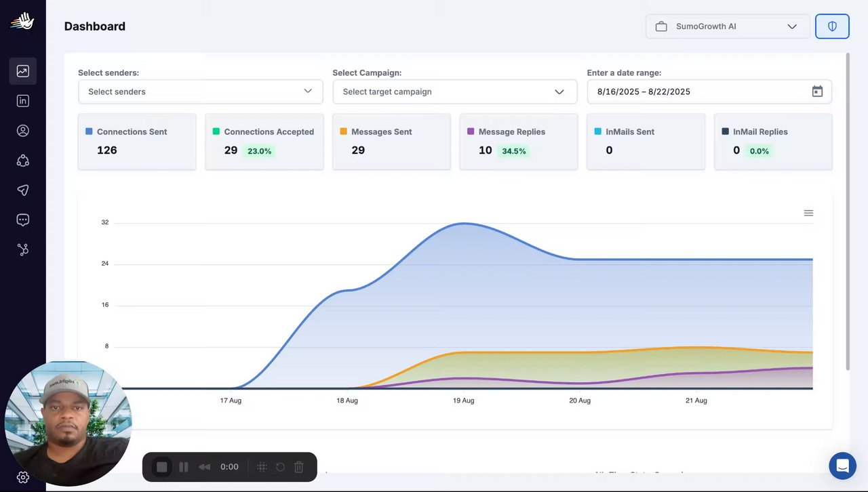Open the calendar date picker icon

pos(817,91)
